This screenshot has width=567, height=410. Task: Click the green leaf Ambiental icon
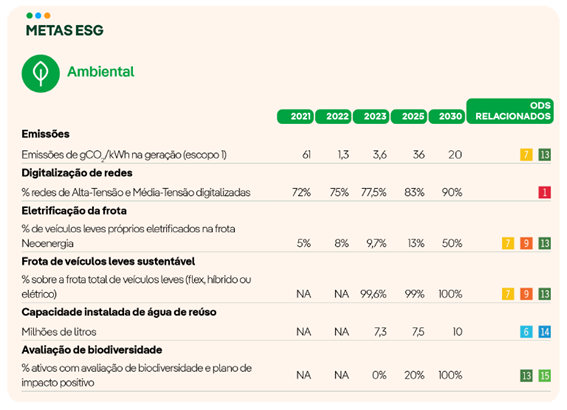40,73
